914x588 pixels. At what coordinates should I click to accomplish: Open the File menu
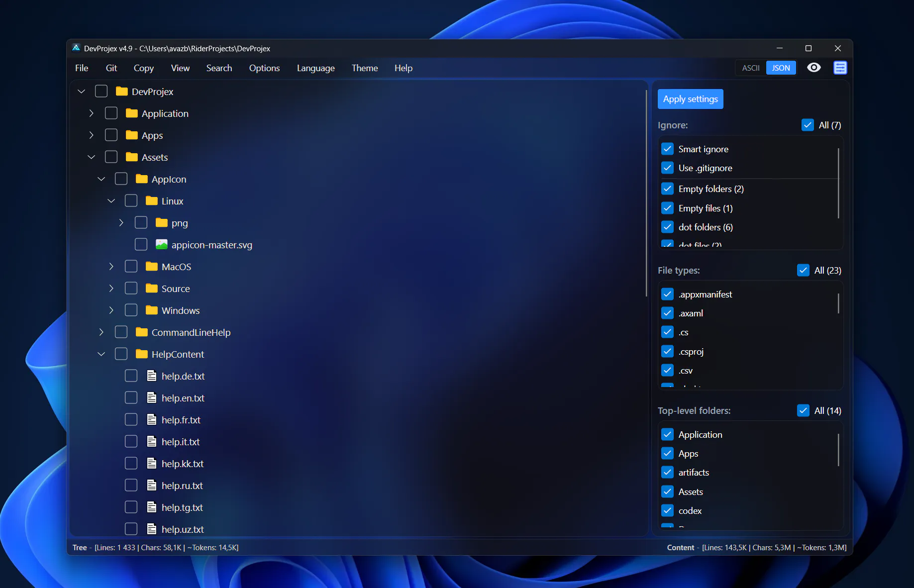click(x=82, y=68)
